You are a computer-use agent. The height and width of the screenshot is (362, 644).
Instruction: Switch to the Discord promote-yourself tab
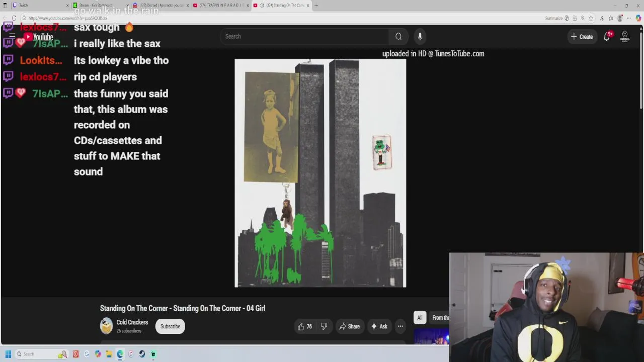click(x=161, y=5)
